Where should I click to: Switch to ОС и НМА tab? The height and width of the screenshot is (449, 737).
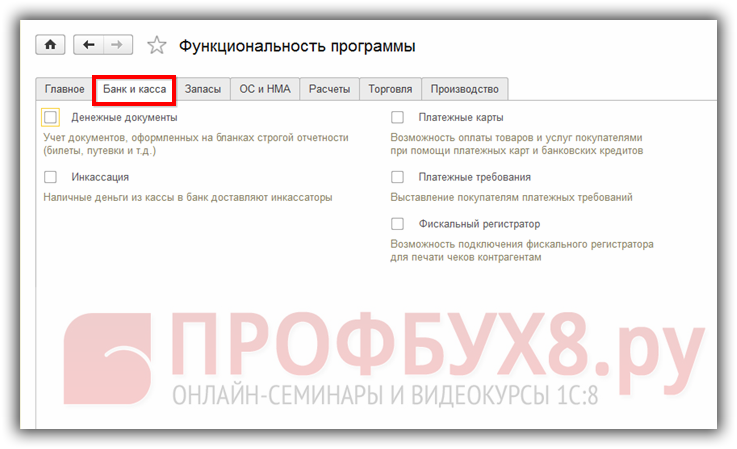(265, 89)
